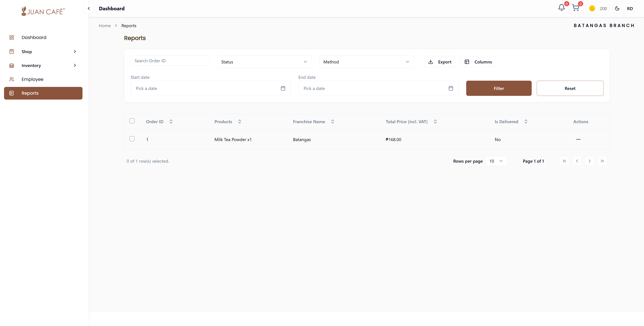Toggle dark mode moon icon
This screenshot has height=326, width=644.
pos(617,8)
